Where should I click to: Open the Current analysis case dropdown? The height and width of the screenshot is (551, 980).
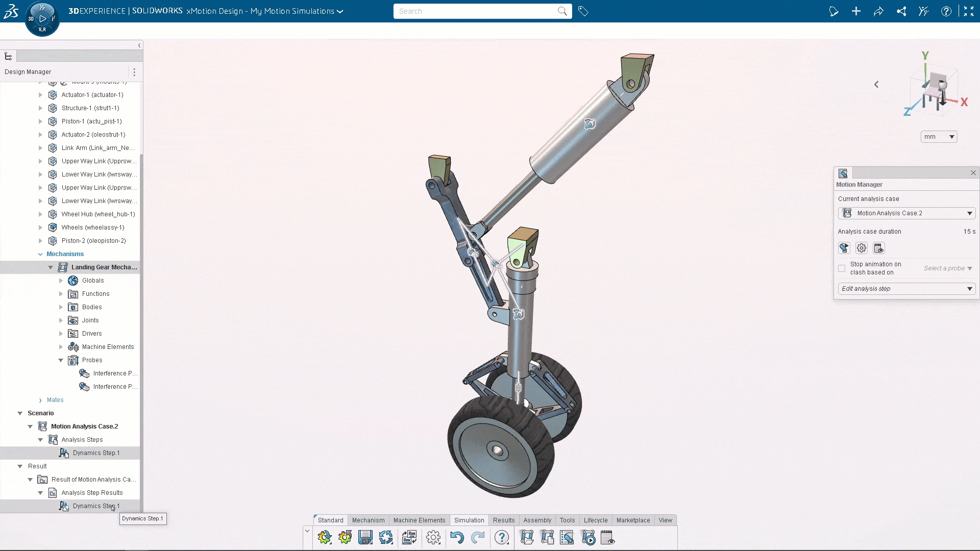(906, 213)
